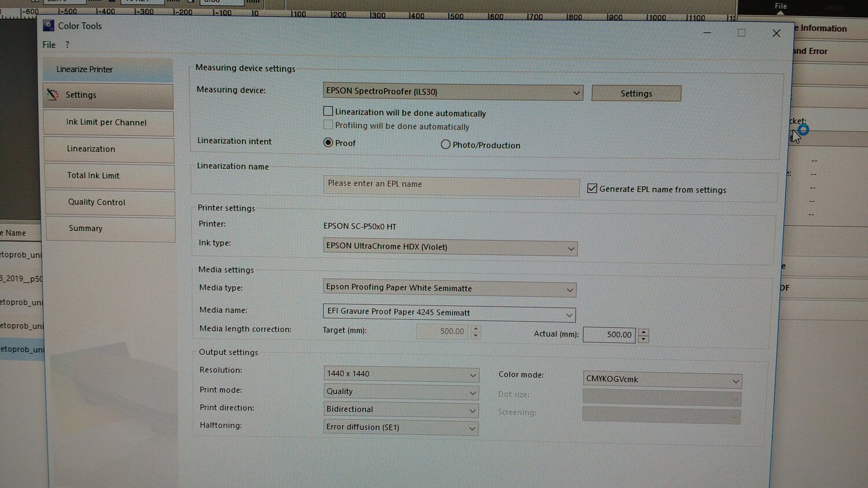The image size is (868, 488).
Task: Click the EPL name input field
Action: [x=451, y=186]
